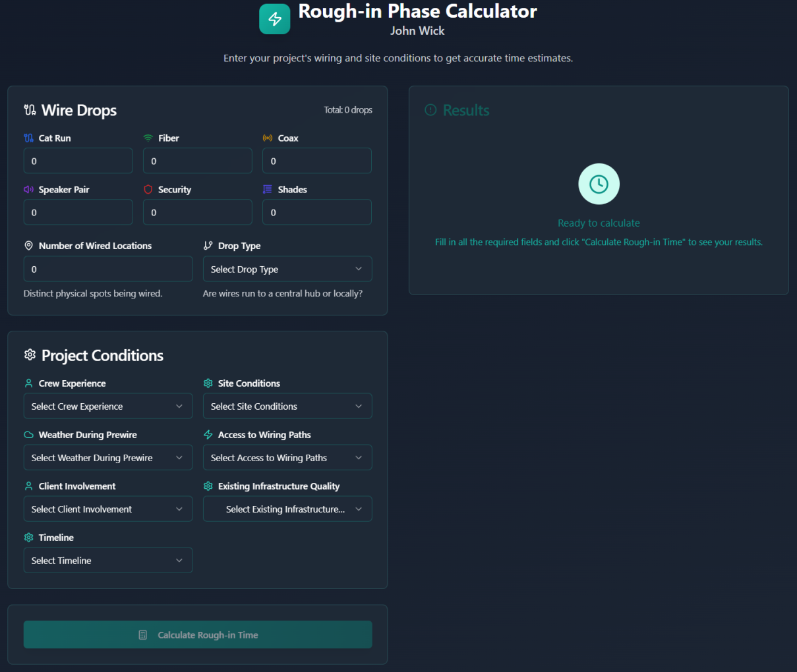Click the green Fiber wifi icon
Image resolution: width=797 pixels, height=672 pixels.
pos(148,138)
